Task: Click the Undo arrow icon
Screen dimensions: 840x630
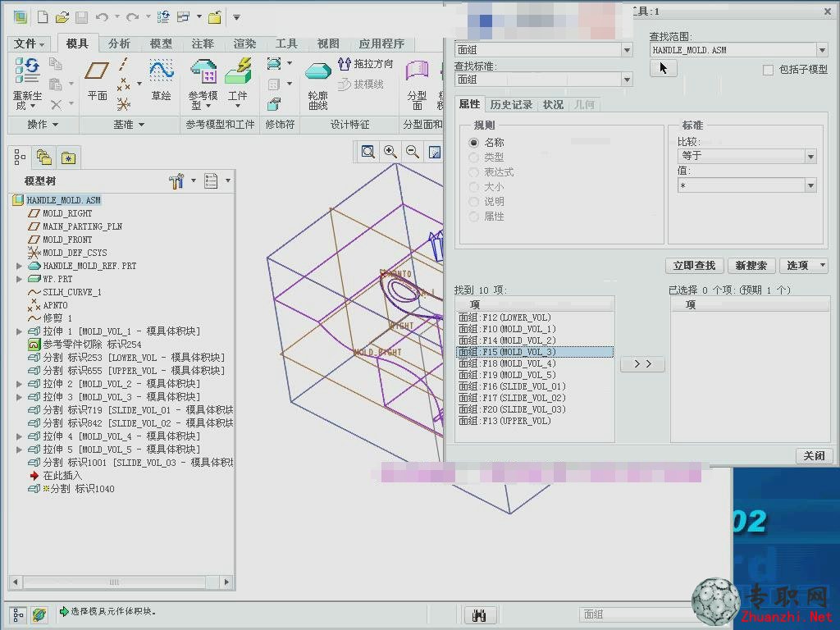Action: [x=101, y=17]
